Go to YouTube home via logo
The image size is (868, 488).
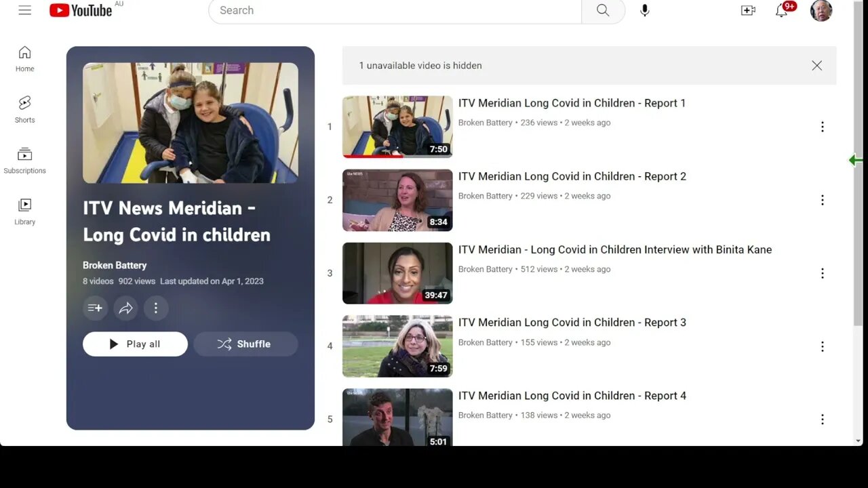81,10
